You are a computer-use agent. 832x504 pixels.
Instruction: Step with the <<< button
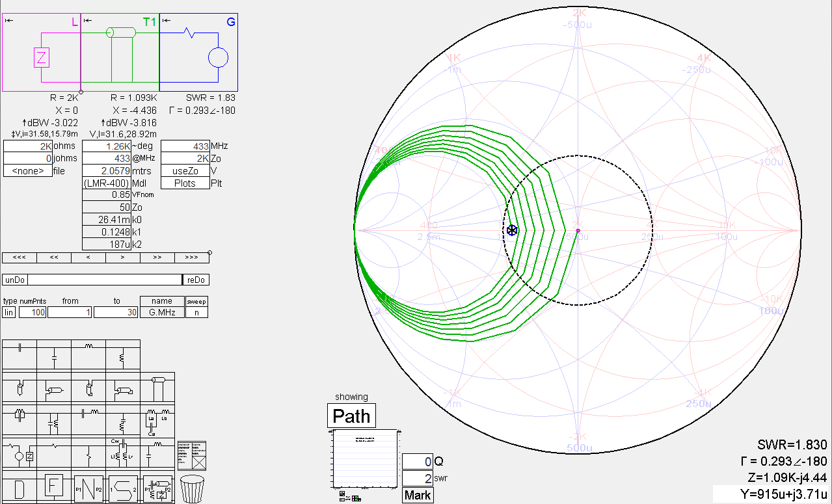(x=20, y=257)
